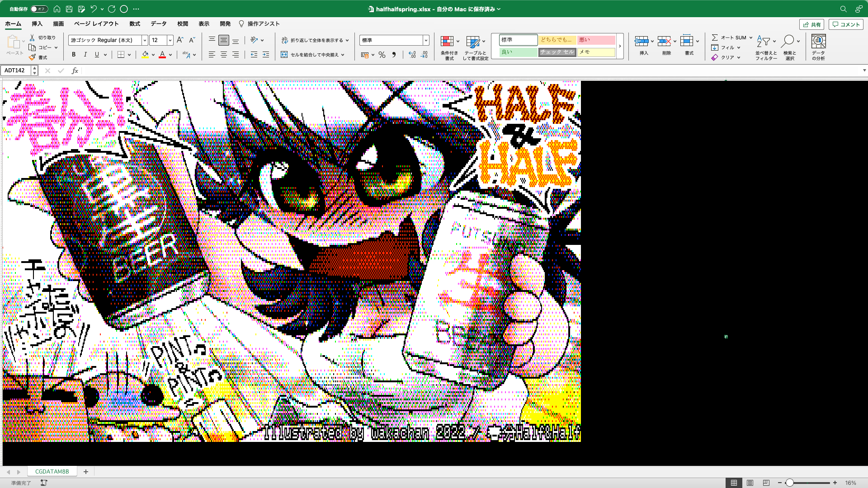This screenshot has width=868, height=488.
Task: Open the borders dropdown arrow
Action: click(129, 55)
